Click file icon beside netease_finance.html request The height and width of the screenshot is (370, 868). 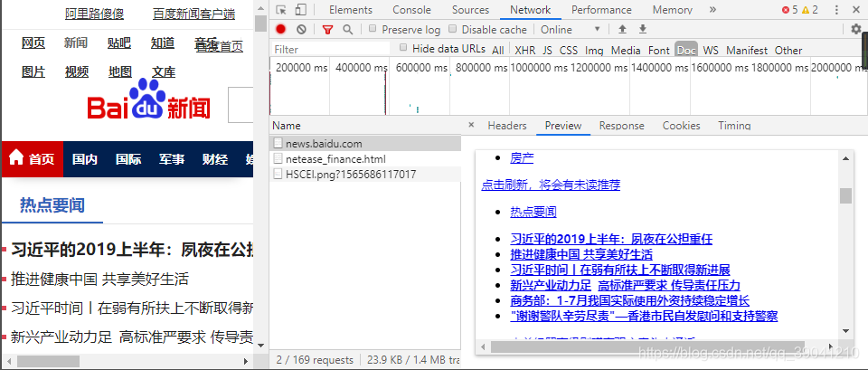pos(278,159)
